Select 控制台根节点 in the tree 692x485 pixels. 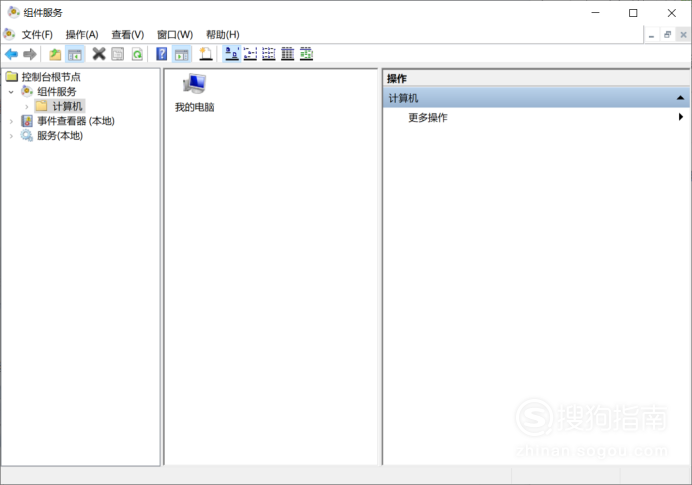click(51, 77)
